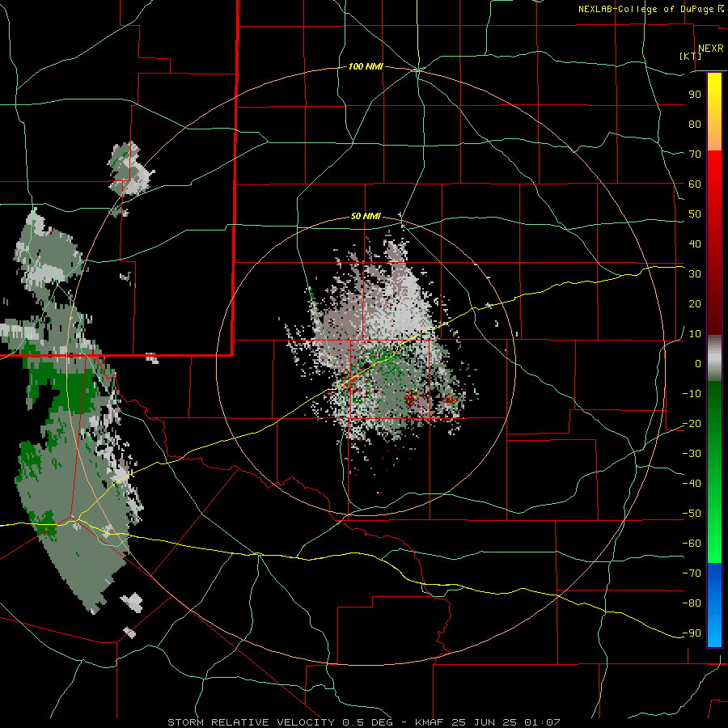Click the 50 value on velocity scale
728x728 pixels.
695,214
